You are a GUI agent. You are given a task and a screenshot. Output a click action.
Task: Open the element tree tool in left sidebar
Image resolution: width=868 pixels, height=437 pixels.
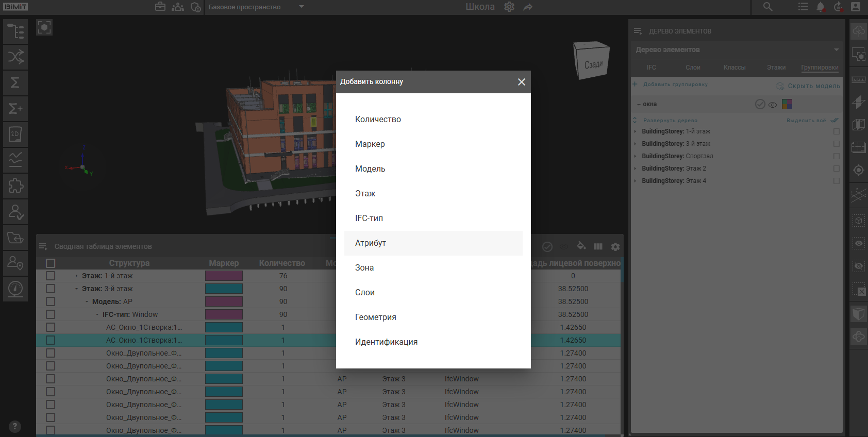[x=15, y=31]
